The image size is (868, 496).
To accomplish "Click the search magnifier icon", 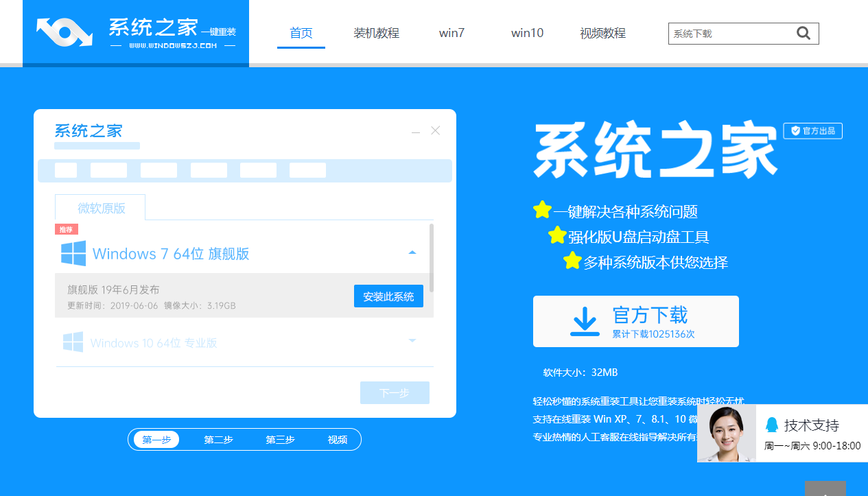I will point(804,33).
